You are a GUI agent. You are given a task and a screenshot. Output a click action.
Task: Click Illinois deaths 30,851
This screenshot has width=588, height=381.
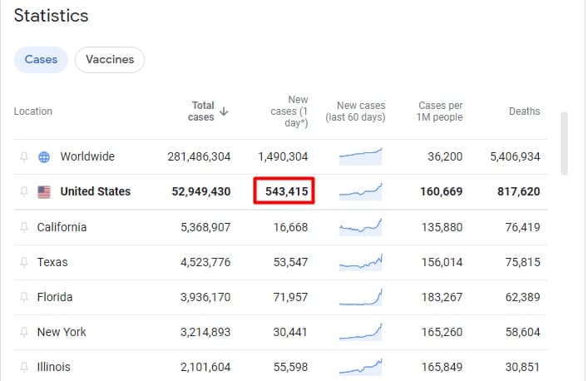point(523,367)
